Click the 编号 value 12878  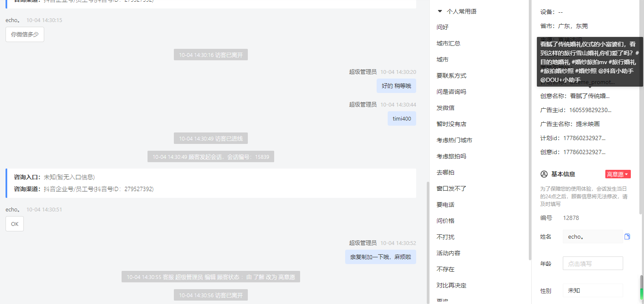click(571, 218)
